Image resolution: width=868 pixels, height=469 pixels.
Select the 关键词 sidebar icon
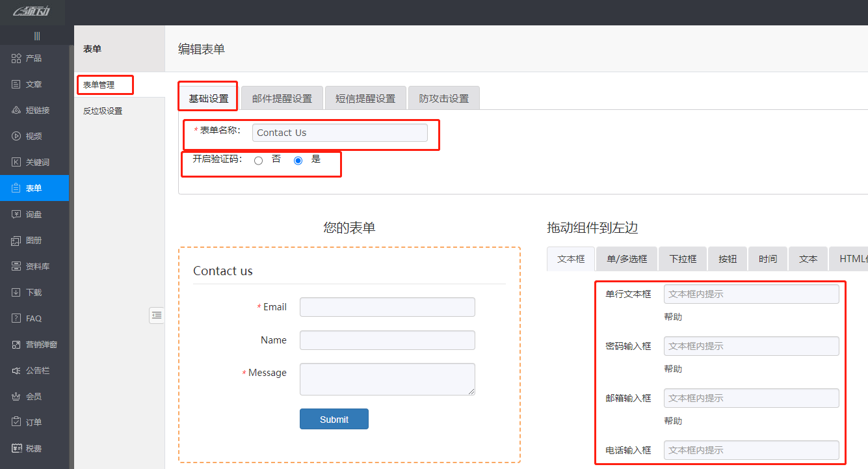coord(17,163)
